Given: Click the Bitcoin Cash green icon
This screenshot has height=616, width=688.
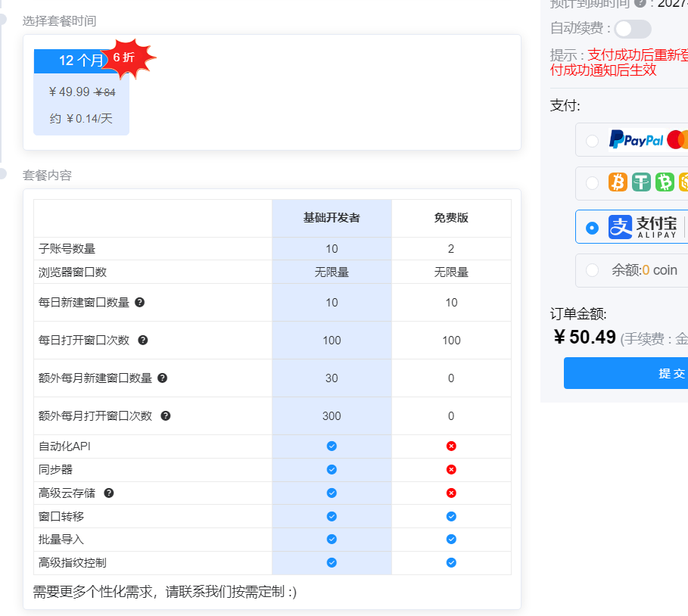Looking at the screenshot, I should tap(665, 182).
